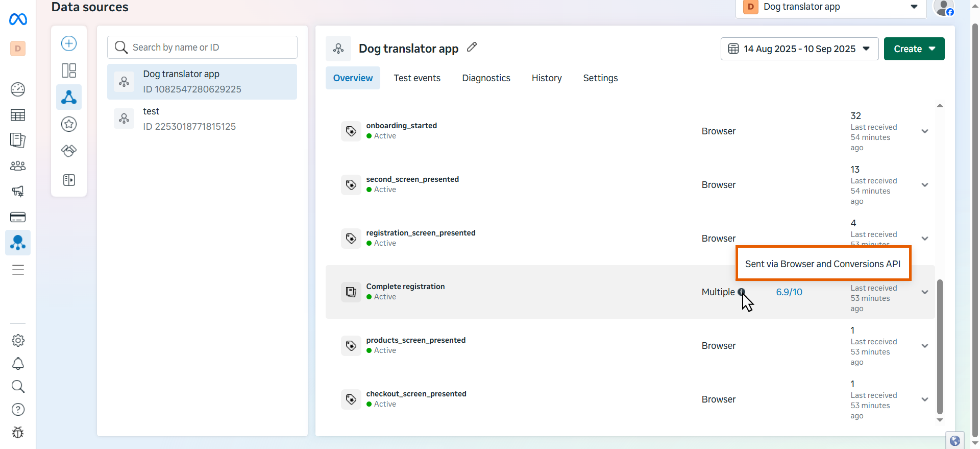
Task: Edit the Dog translator app name with pencil
Action: pyautogui.click(x=472, y=47)
